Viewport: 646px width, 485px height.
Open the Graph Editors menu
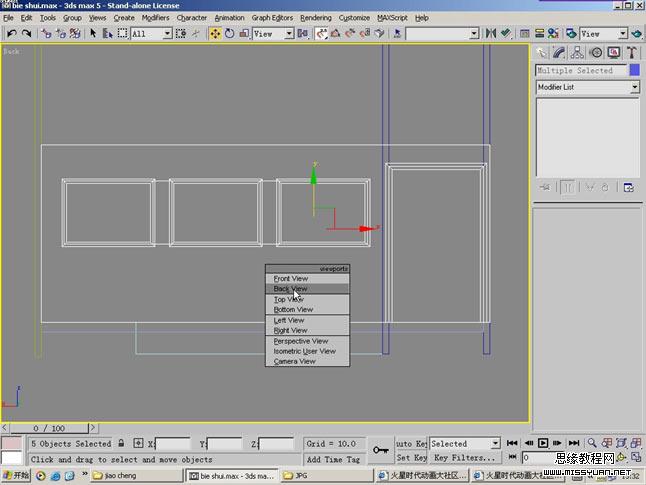[272, 18]
